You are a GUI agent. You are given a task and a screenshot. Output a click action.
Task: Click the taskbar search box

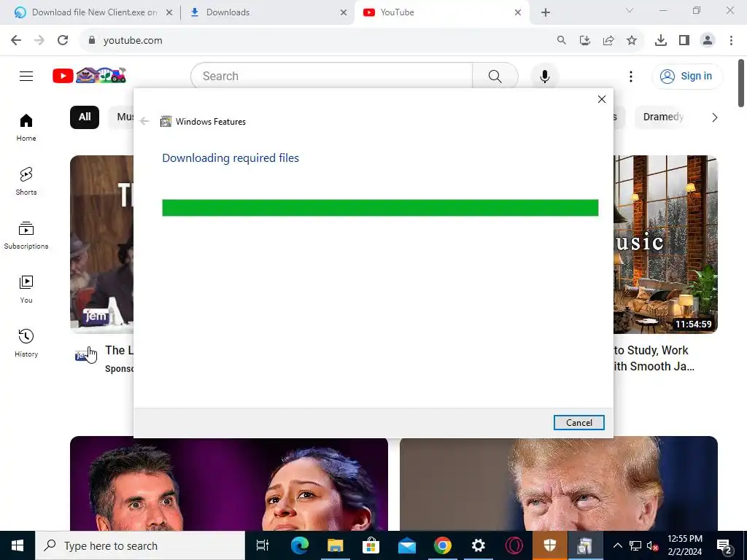(140, 545)
